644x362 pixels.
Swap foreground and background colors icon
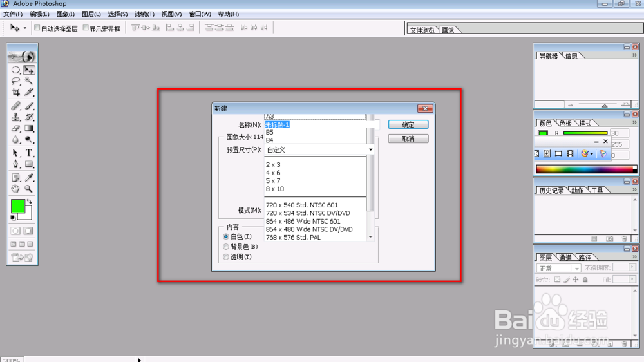(x=29, y=202)
